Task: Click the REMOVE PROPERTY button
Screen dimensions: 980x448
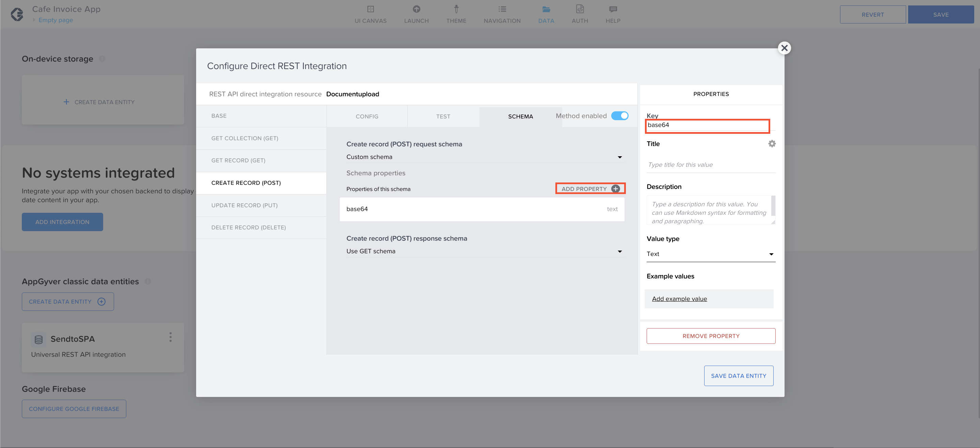Action: pyautogui.click(x=711, y=336)
